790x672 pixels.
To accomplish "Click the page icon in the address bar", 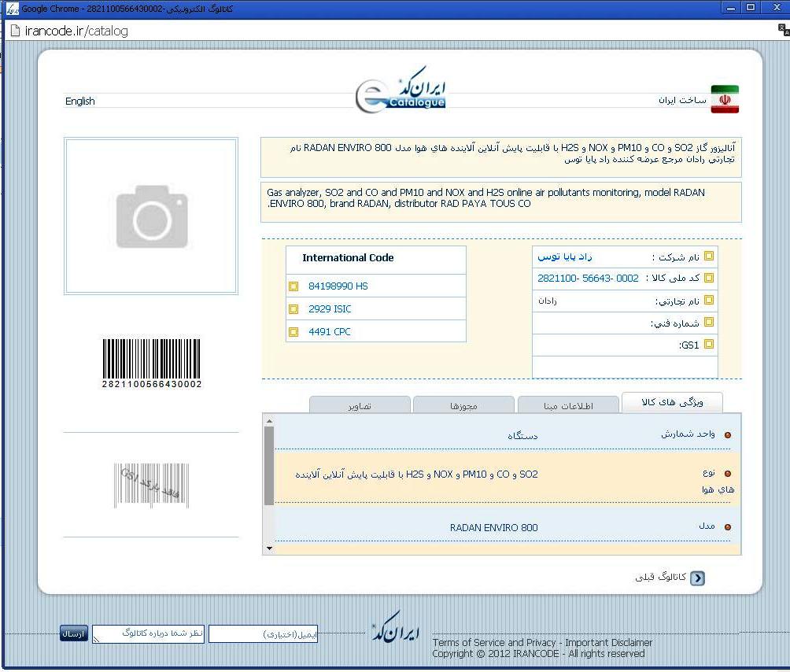I will click(15, 31).
